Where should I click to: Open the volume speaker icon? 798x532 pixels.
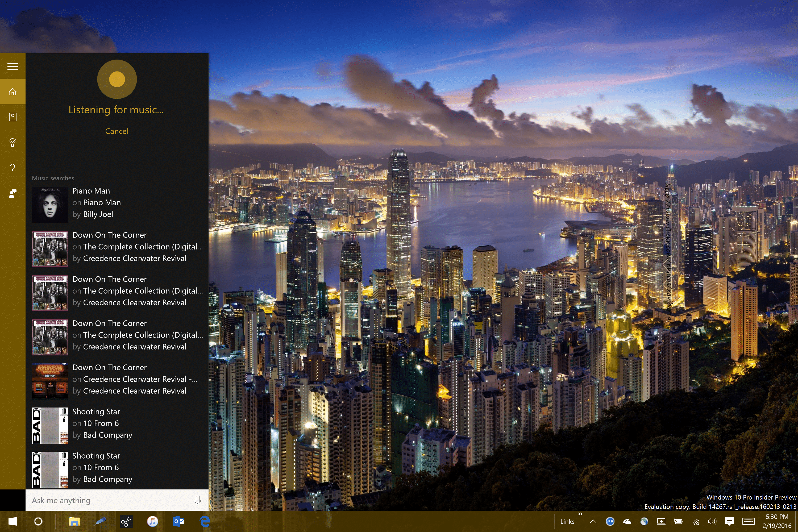click(712, 521)
